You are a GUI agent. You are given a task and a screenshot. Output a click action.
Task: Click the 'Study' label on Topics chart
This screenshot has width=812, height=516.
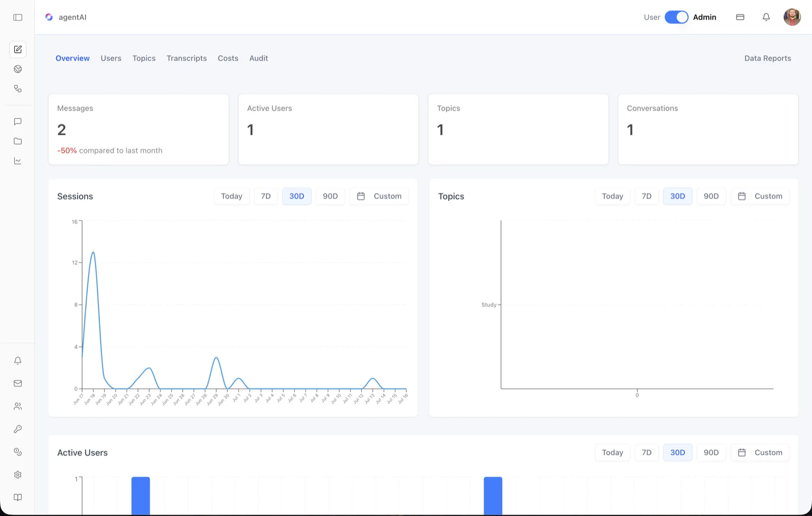pyautogui.click(x=489, y=305)
